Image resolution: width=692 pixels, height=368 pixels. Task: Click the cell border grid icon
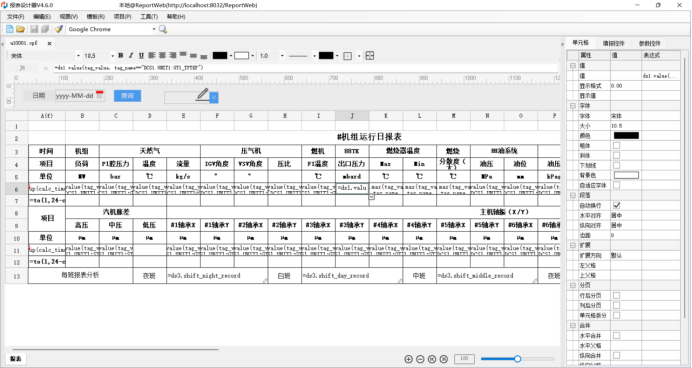pos(348,56)
